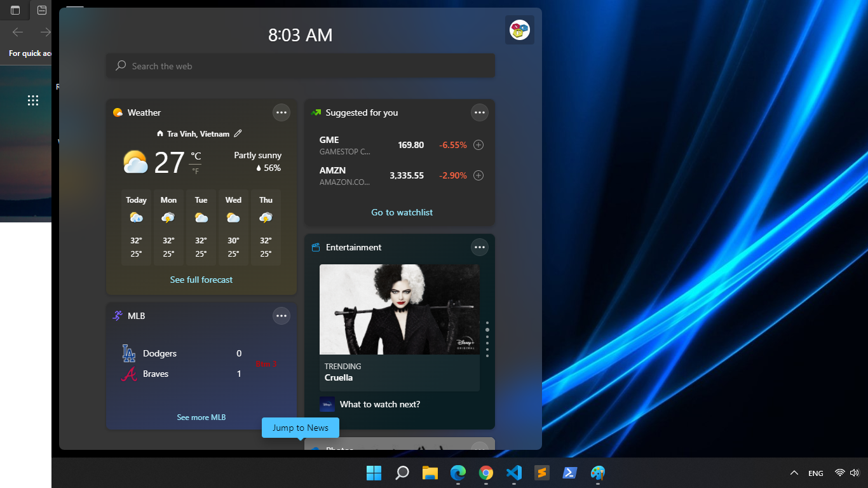Select Wed forecast card

click(233, 227)
